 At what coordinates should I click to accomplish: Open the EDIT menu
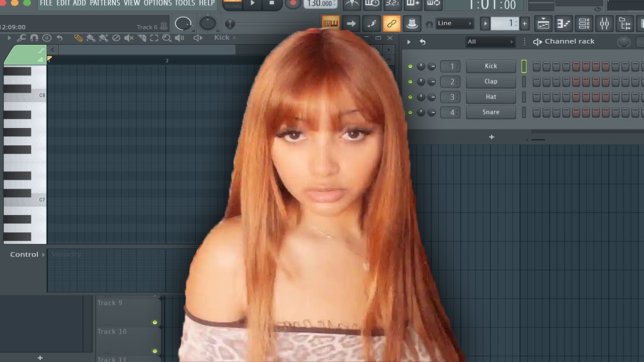pyautogui.click(x=63, y=3)
